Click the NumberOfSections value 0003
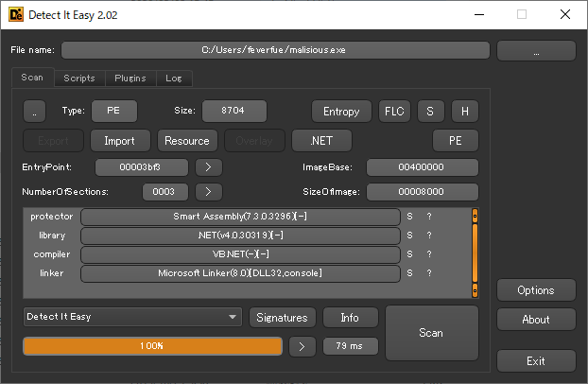The image size is (588, 384). 165,192
